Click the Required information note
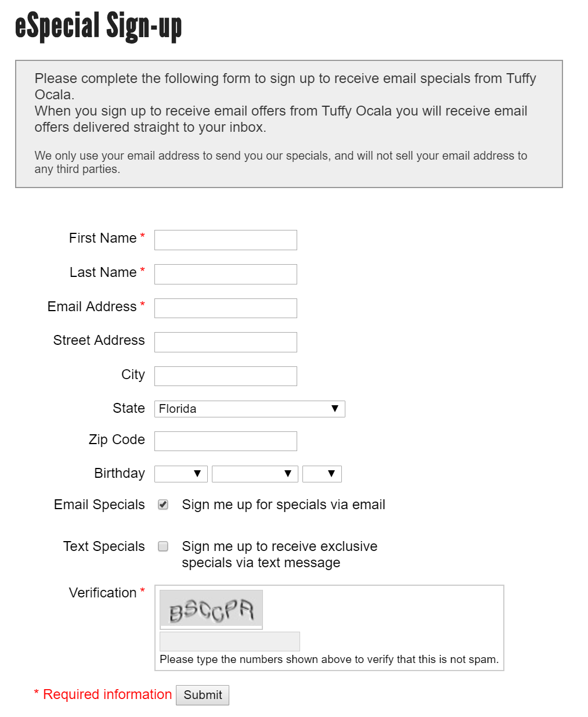588x717 pixels. (103, 694)
